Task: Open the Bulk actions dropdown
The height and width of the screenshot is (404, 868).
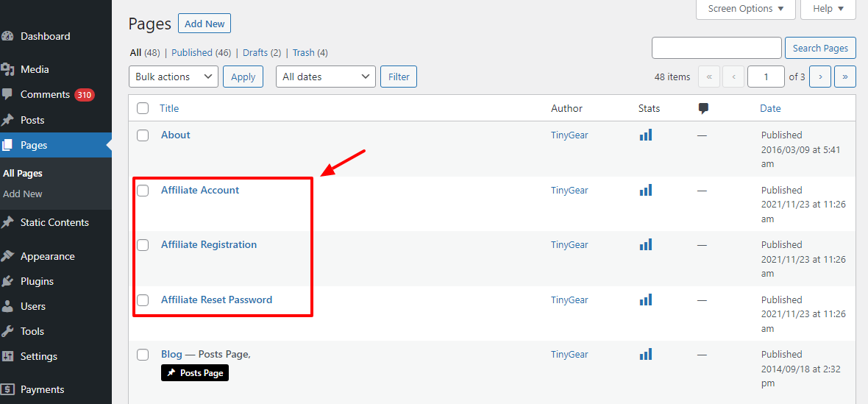Action: (173, 77)
